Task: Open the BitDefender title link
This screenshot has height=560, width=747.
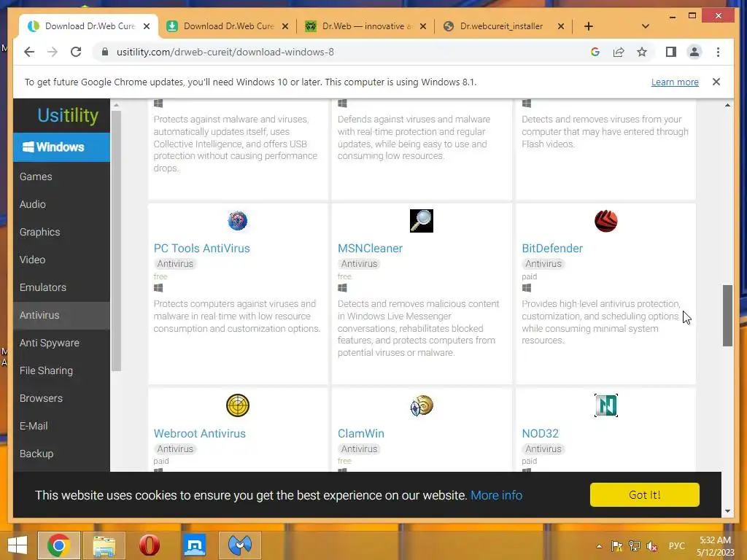Action: [552, 248]
